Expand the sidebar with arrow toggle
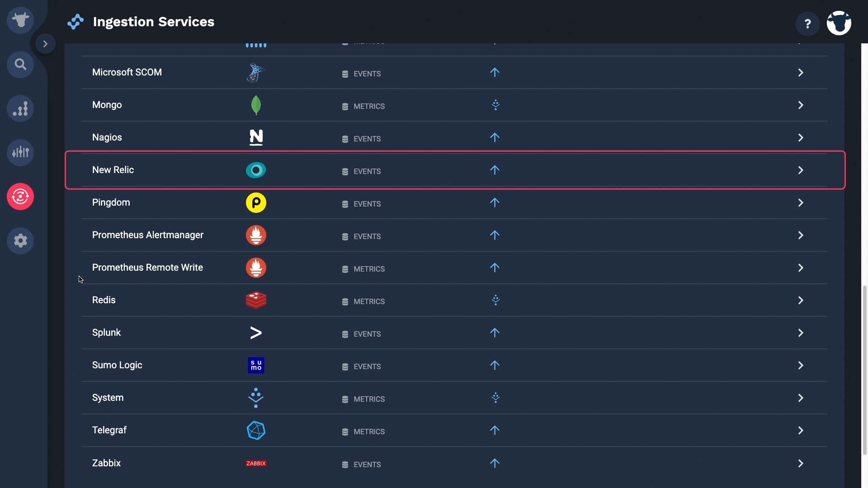Viewport: 868px width, 488px height. [45, 44]
